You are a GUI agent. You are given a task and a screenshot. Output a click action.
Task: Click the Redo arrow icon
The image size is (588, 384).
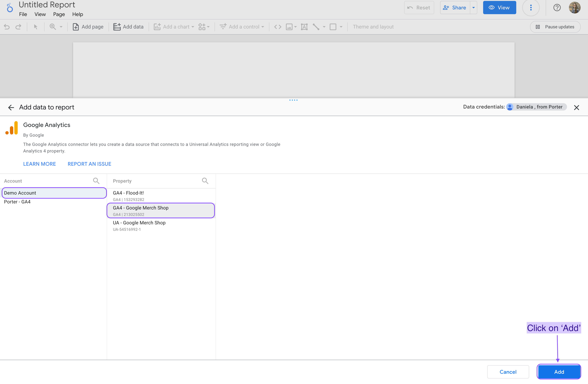18,27
